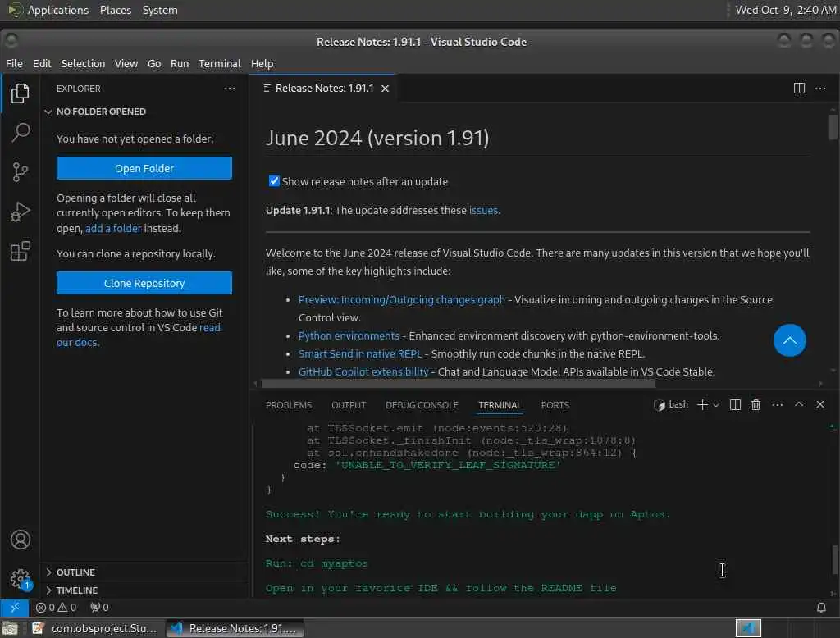Create a new terminal with plus icon
Viewport: 840px width, 638px height.
pos(702,404)
